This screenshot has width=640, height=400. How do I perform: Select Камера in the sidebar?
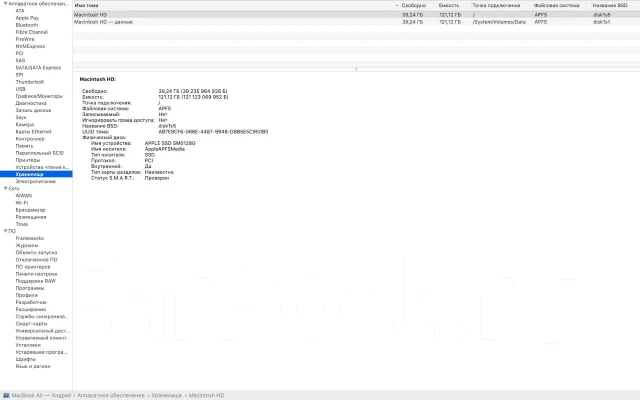pos(24,124)
